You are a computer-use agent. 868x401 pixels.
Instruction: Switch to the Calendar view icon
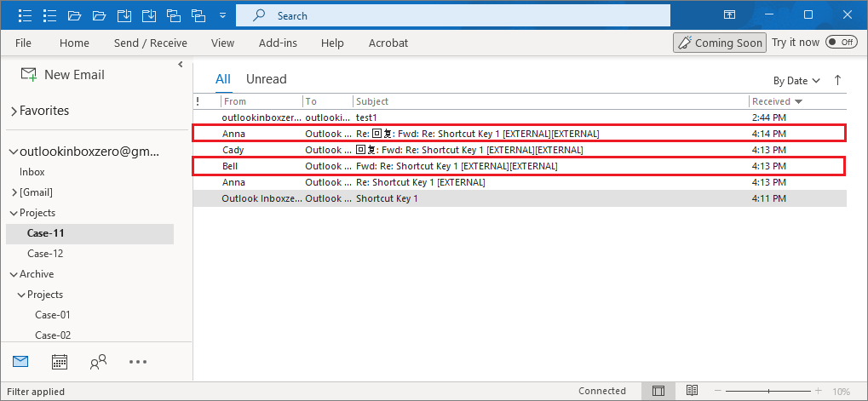point(60,362)
